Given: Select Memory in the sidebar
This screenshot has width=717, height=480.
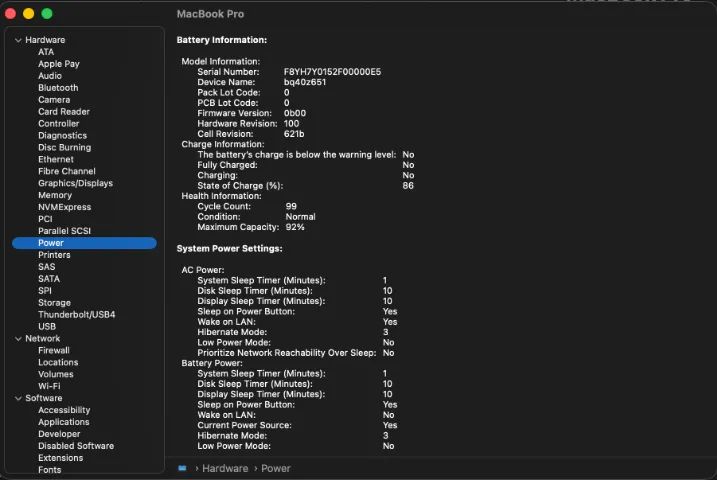Looking at the screenshot, I should point(55,195).
